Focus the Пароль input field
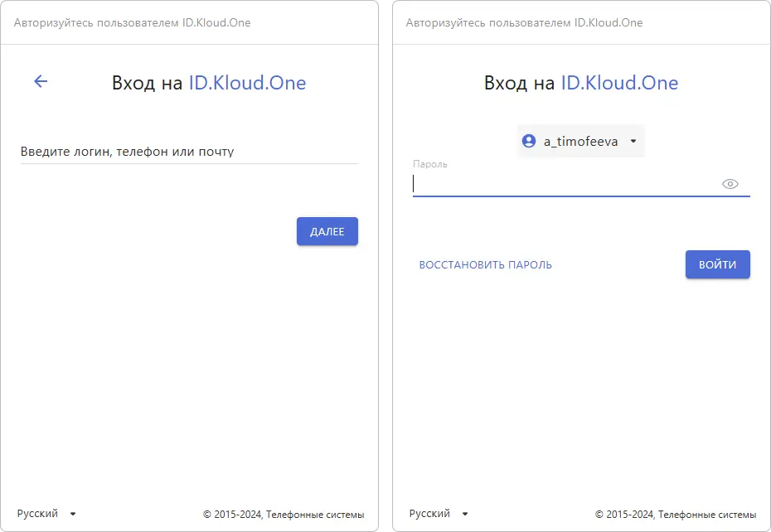Screen dimensions: 771x532 click(x=564, y=184)
